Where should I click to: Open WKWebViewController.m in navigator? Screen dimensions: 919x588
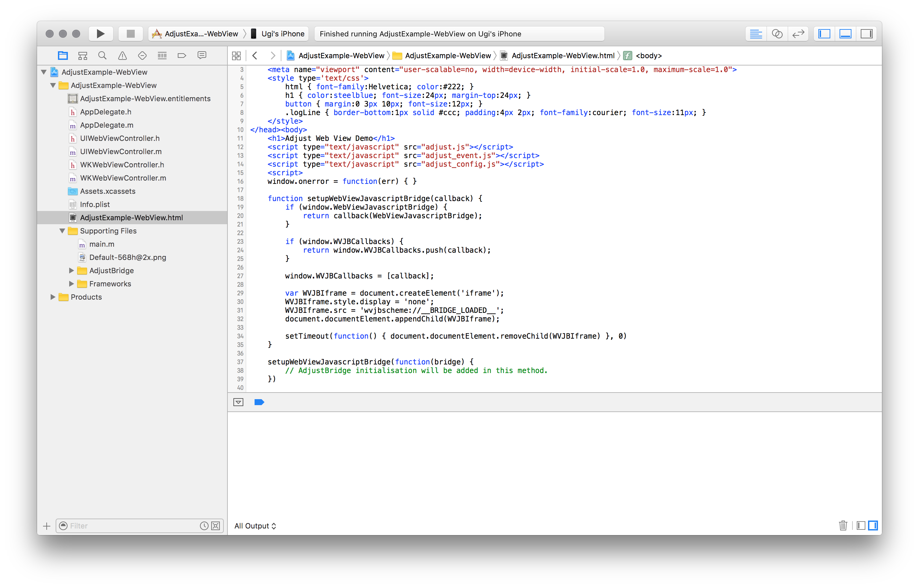tap(123, 178)
